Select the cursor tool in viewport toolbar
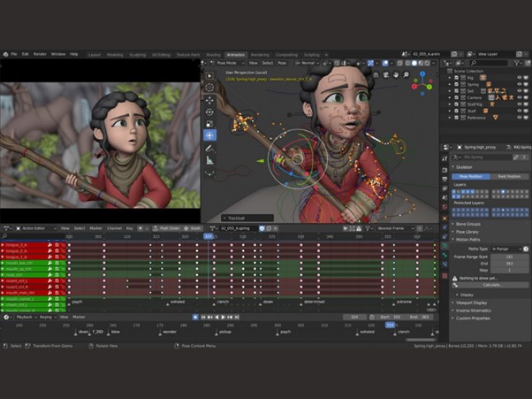The height and width of the screenshot is (399, 532). pyautogui.click(x=209, y=88)
